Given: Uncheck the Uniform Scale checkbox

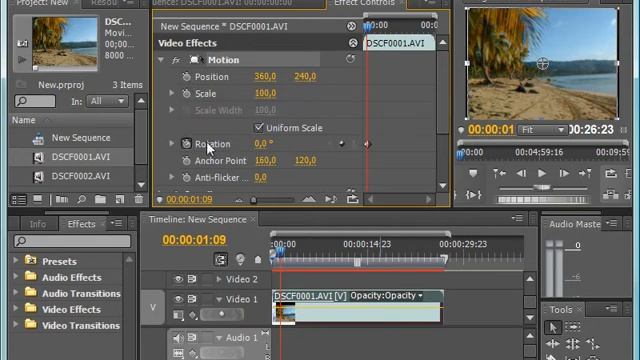Looking at the screenshot, I should tap(259, 128).
